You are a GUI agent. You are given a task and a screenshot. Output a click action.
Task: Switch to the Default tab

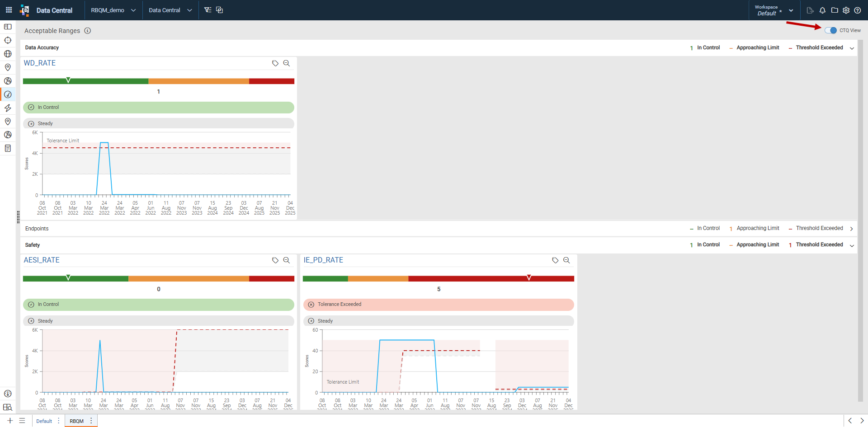[x=44, y=421]
